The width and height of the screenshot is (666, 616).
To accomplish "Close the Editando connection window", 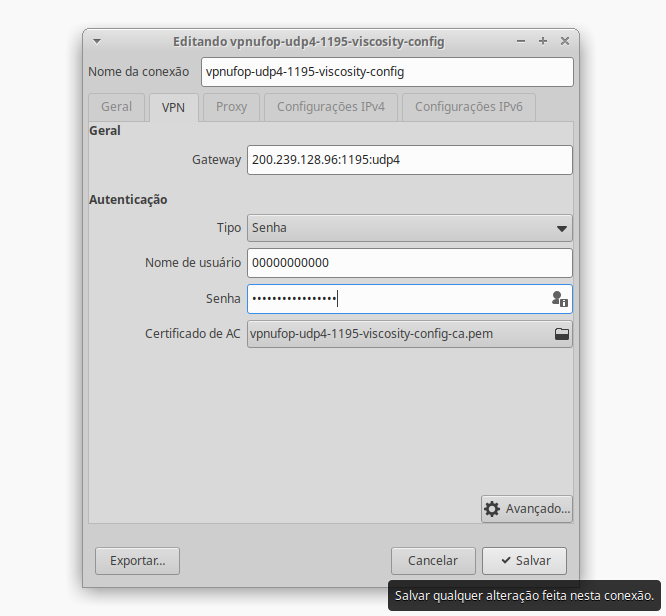I will click(x=565, y=41).
